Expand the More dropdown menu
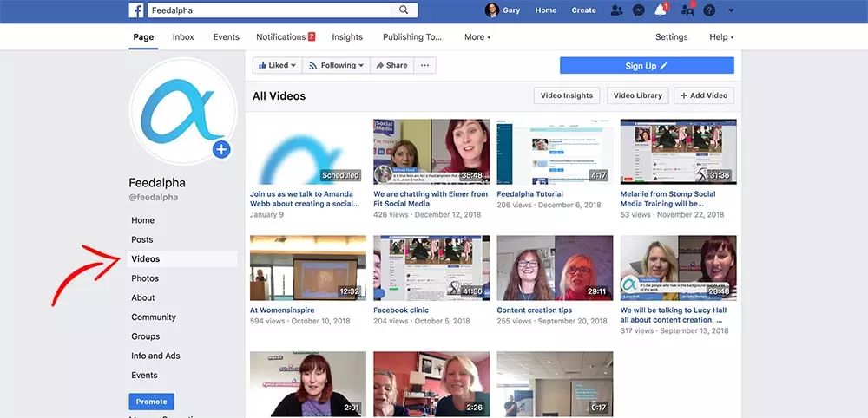 tap(477, 37)
